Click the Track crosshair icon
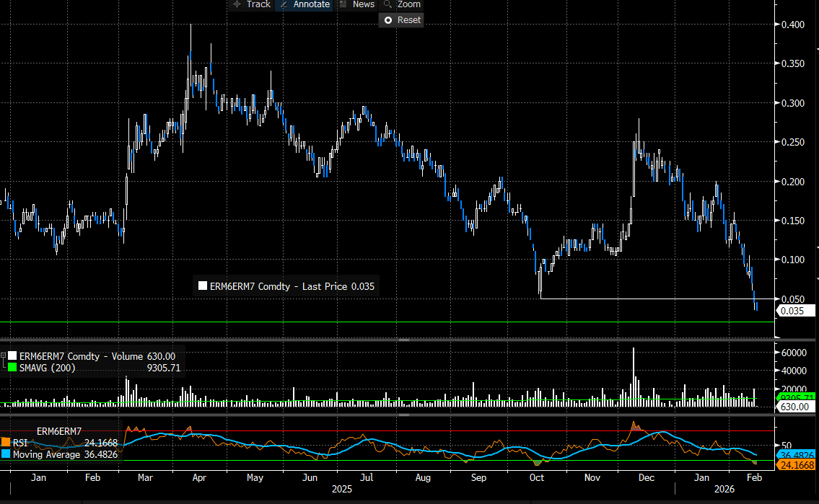 [237, 4]
